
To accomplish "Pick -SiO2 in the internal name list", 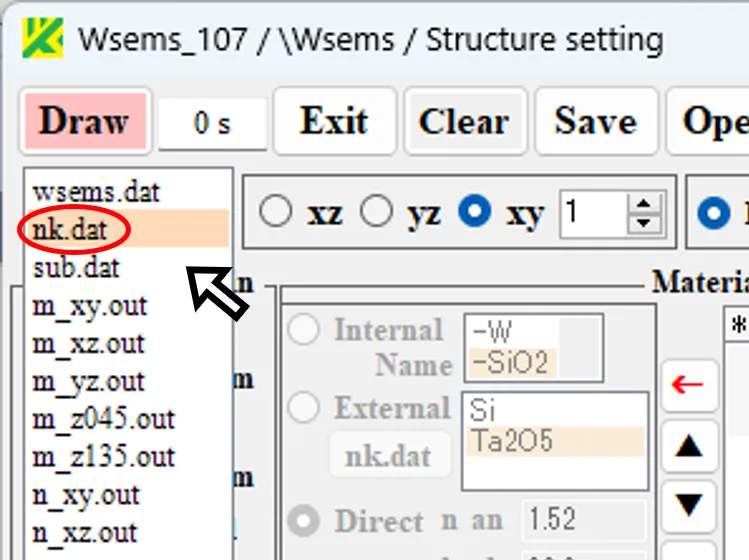I will click(511, 363).
